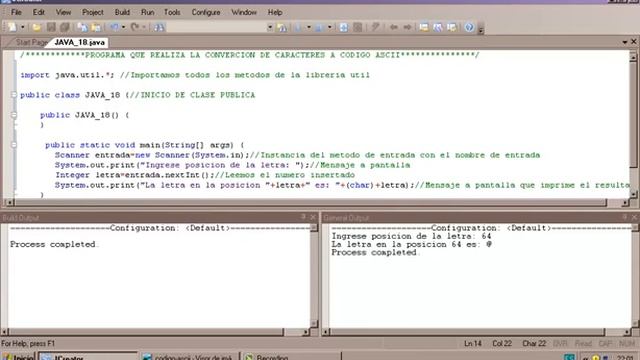Open the Tools menu
Screen dimensions: 640x360
172,12
